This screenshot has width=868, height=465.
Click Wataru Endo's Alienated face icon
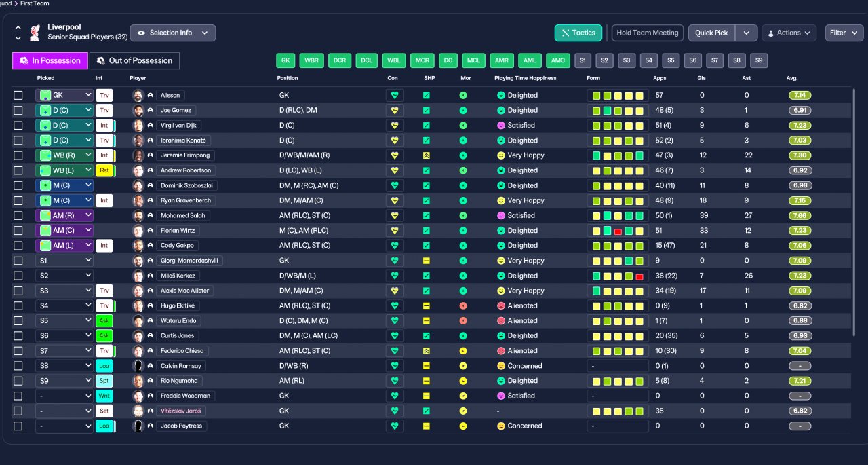(501, 320)
